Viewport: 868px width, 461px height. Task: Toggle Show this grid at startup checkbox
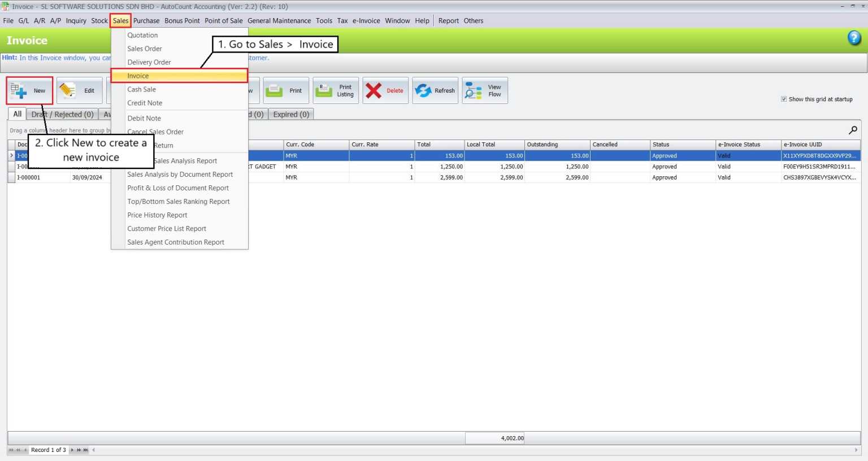tap(784, 99)
